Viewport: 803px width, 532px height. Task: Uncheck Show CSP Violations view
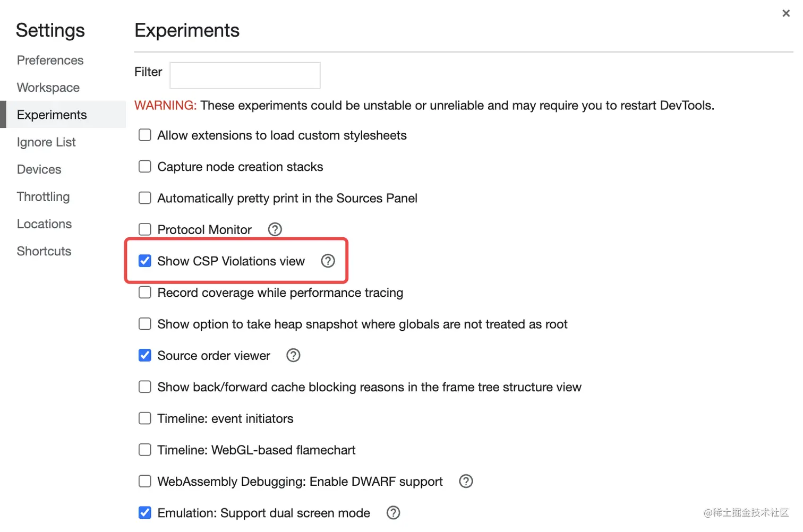point(145,261)
